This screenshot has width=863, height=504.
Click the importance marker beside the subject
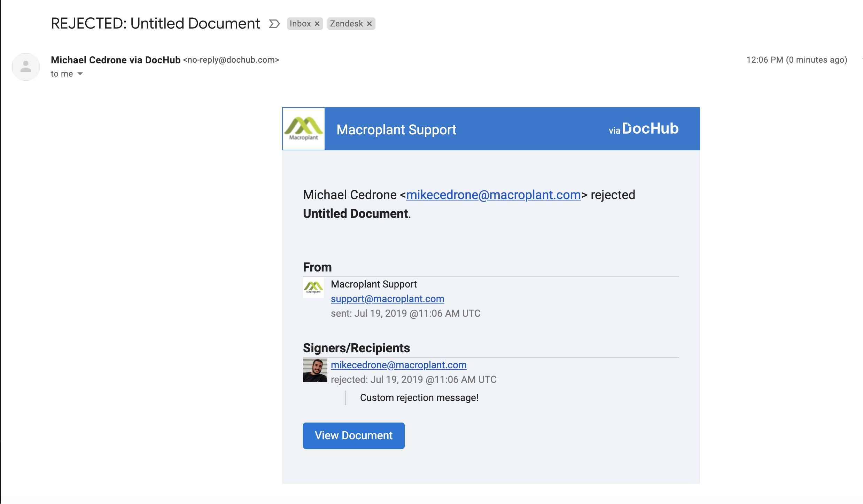pyautogui.click(x=274, y=24)
